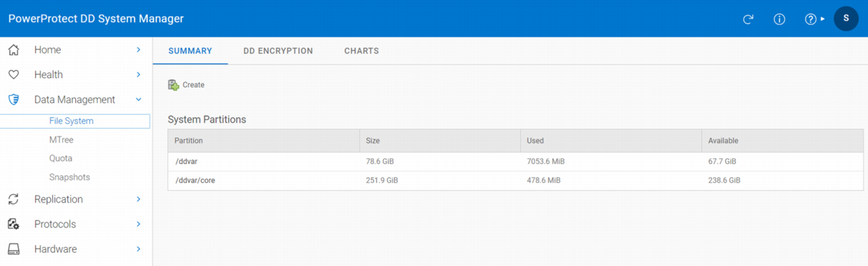Screen dimensions: 868x266
Task: Expand the Hardware menu chevron
Action: point(138,249)
